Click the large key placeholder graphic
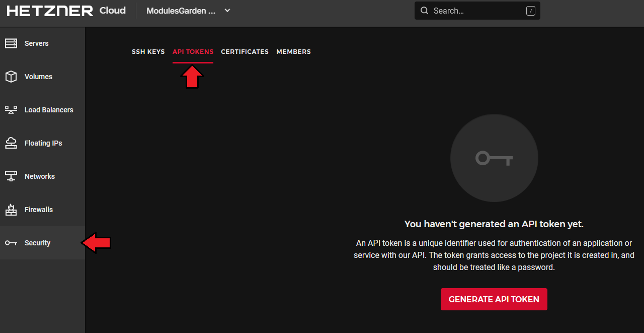644x333 pixels. pyautogui.click(x=494, y=158)
